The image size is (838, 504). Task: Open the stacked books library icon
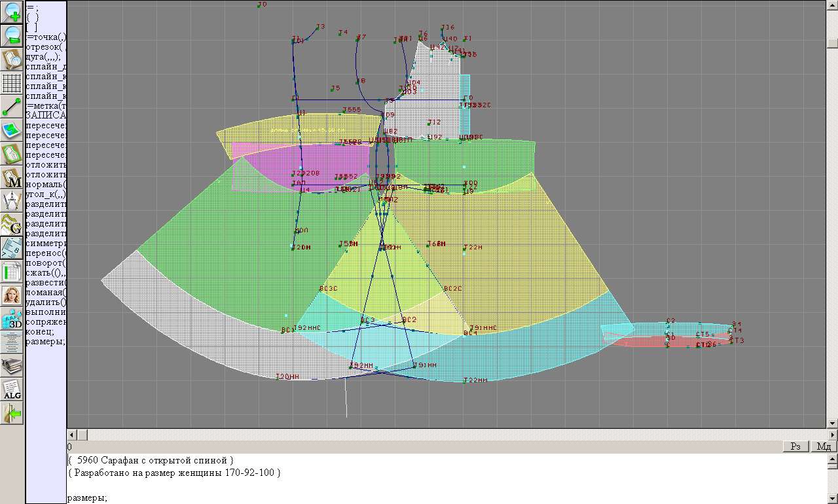(x=12, y=365)
